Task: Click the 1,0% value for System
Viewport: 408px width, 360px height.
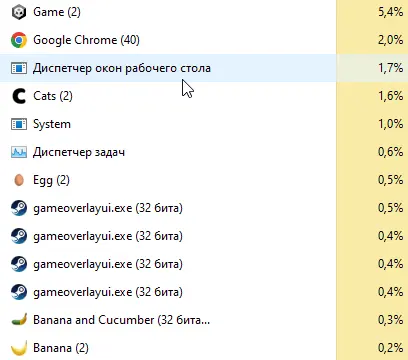Action: [390, 124]
